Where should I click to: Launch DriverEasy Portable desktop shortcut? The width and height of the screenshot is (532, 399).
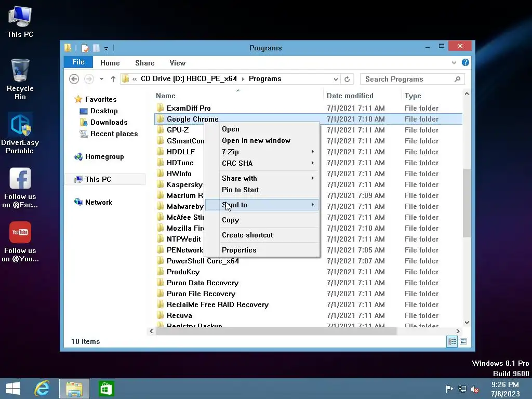(20, 134)
